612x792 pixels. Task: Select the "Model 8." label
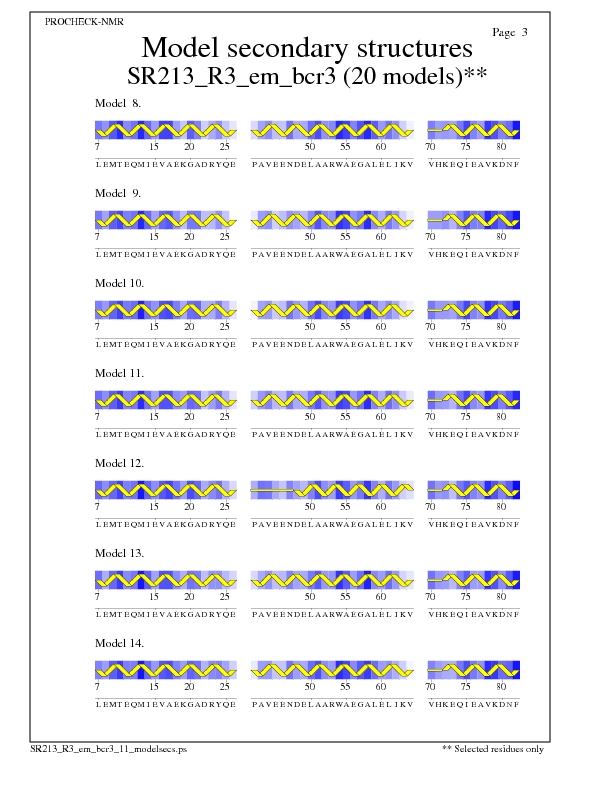(x=119, y=103)
